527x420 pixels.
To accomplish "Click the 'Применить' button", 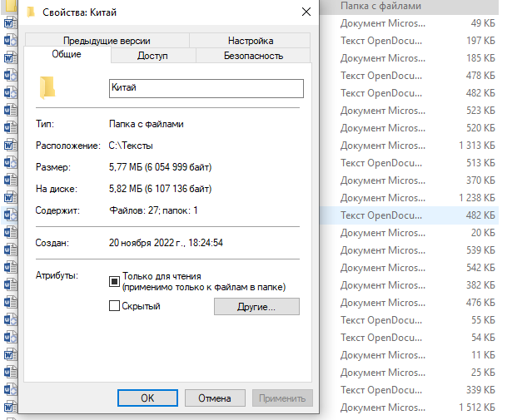I will click(282, 398).
